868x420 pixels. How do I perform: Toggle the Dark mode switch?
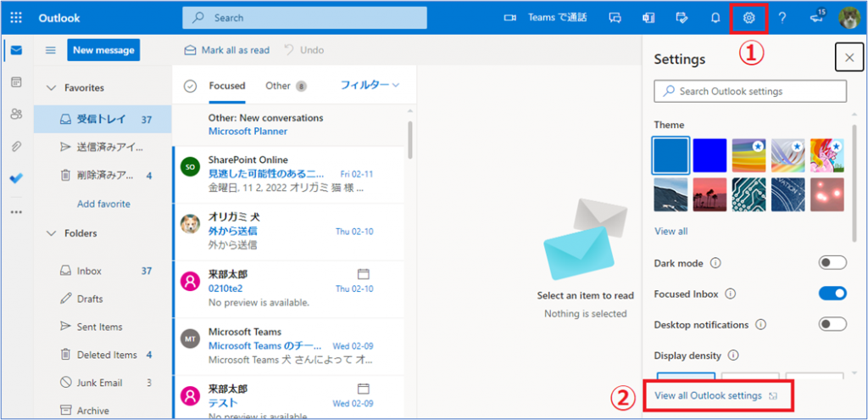[x=832, y=263]
